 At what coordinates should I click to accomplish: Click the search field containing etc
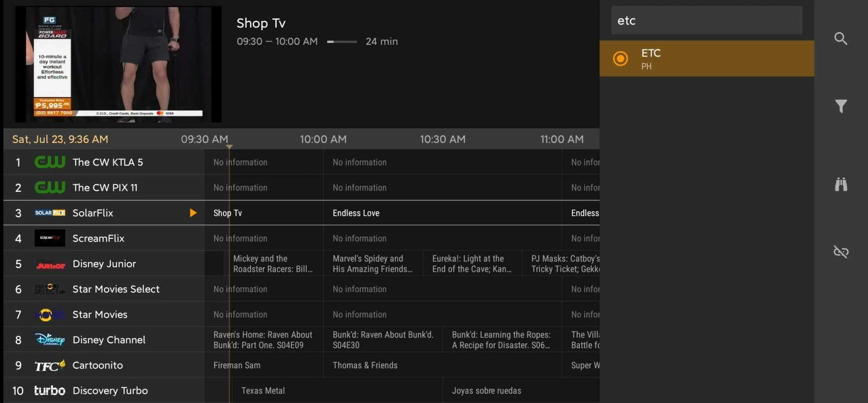[707, 20]
